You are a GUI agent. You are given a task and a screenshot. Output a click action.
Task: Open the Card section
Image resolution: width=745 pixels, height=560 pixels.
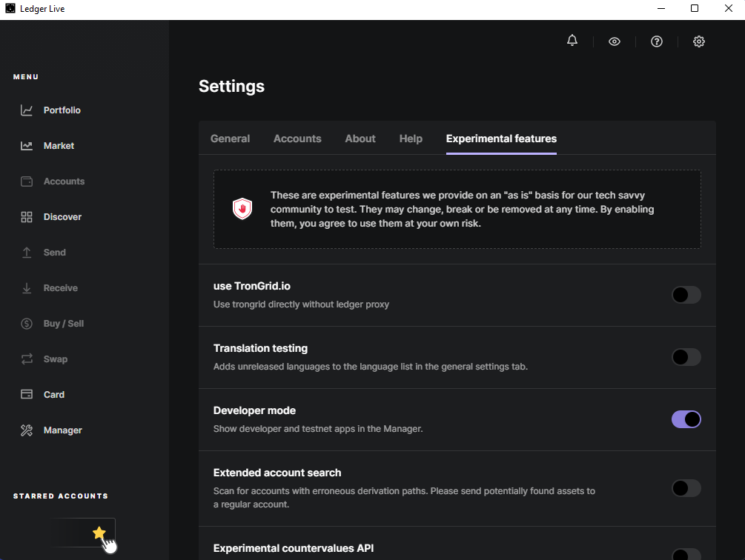click(x=53, y=395)
